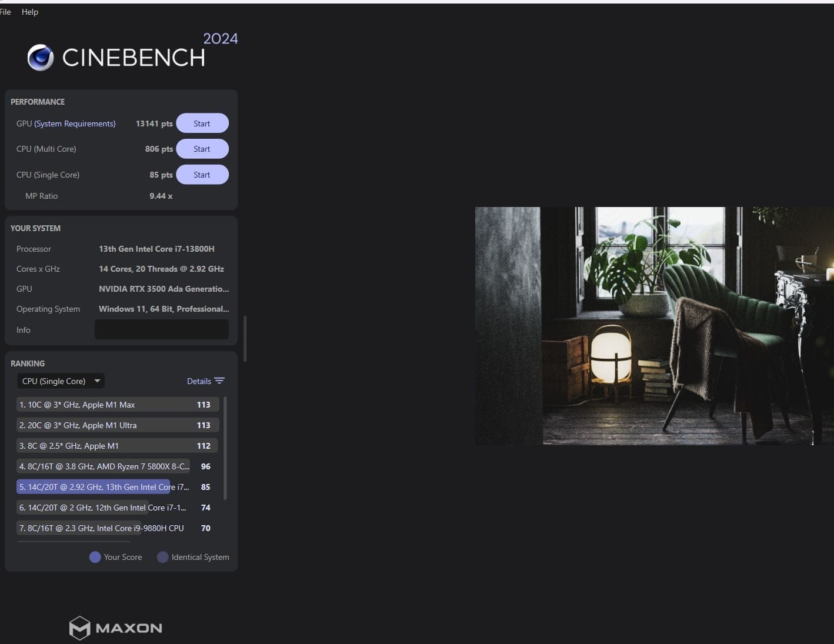The height and width of the screenshot is (644, 834).
Task: Click the MP Ratio 9.44 x value
Action: pyautogui.click(x=161, y=196)
